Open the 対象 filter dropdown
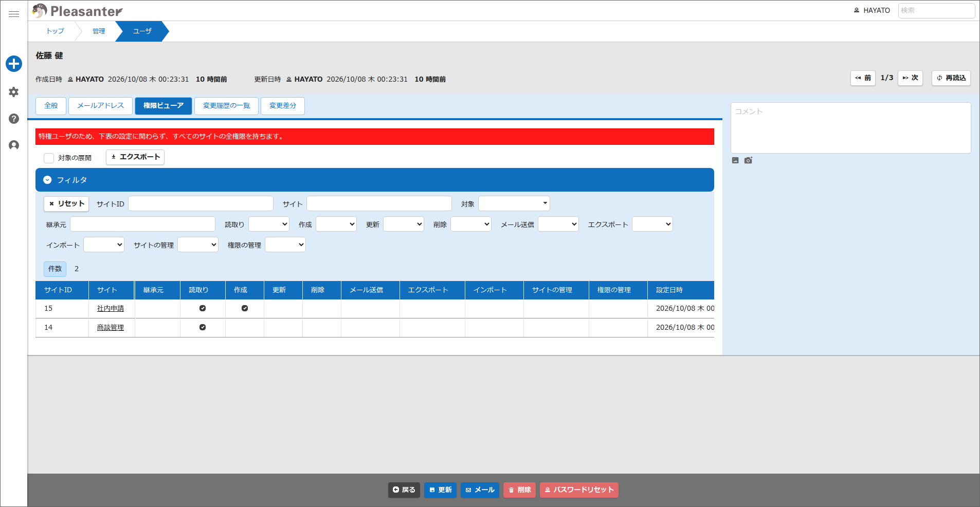 [x=514, y=203]
